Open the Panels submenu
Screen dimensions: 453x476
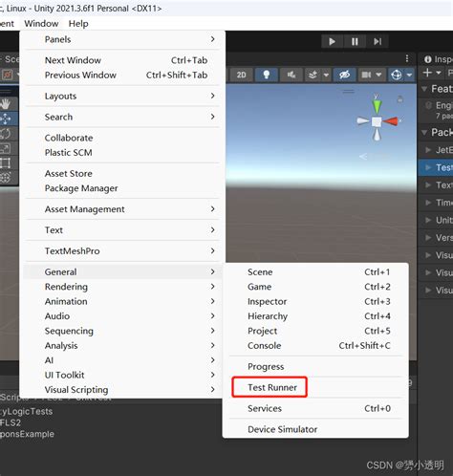(x=122, y=39)
